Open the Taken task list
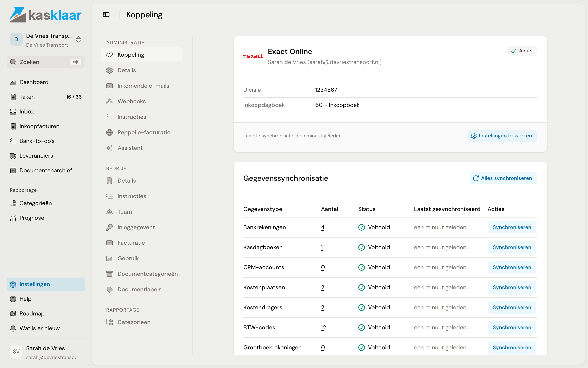This screenshot has height=368, width=588. [46, 97]
